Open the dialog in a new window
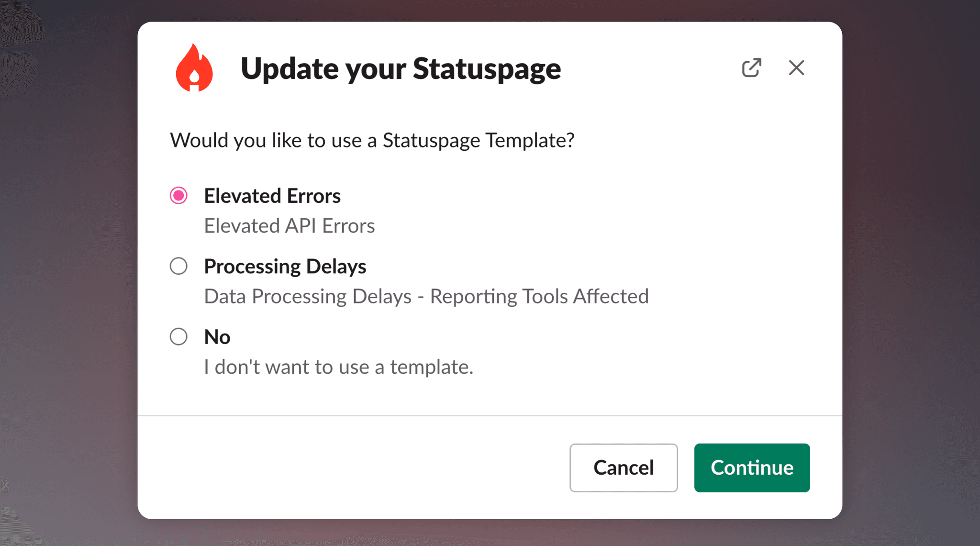This screenshot has width=980, height=546. pyautogui.click(x=751, y=67)
